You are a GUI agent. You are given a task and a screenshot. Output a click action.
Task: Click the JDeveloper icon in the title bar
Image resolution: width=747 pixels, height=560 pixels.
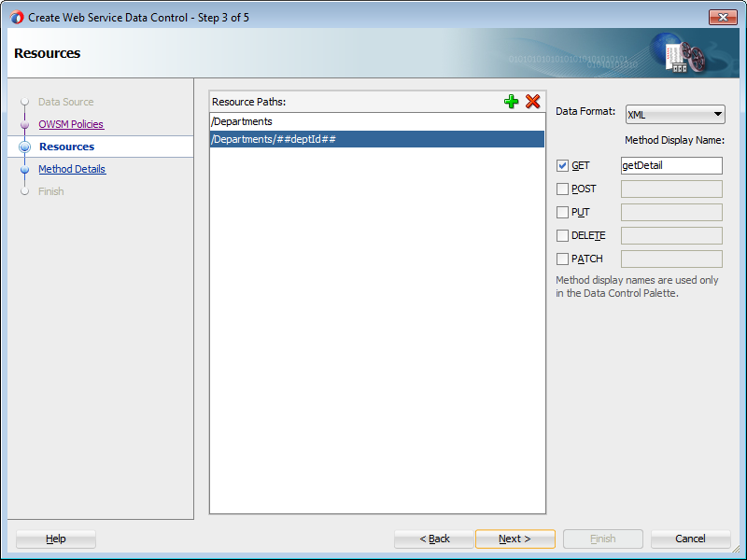(17, 18)
